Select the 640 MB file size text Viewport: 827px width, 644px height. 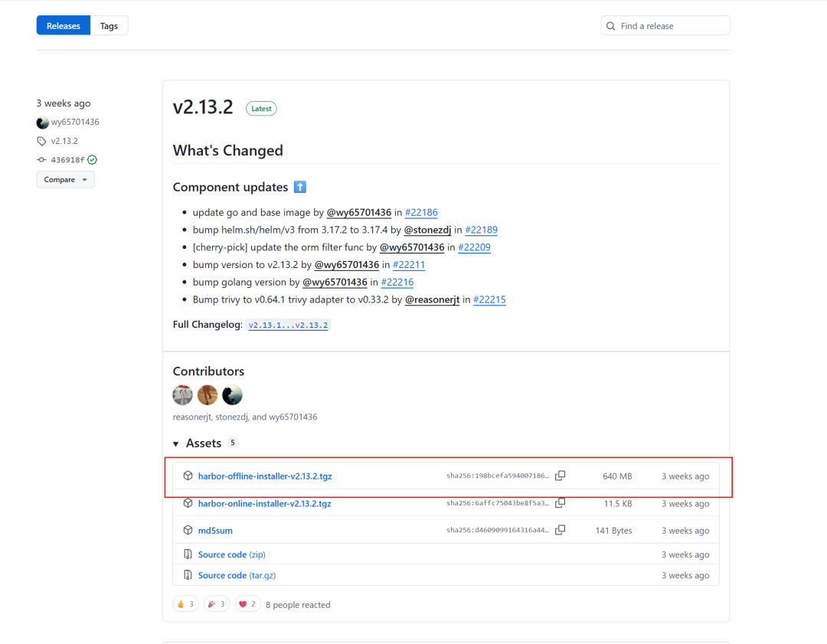[x=617, y=476]
